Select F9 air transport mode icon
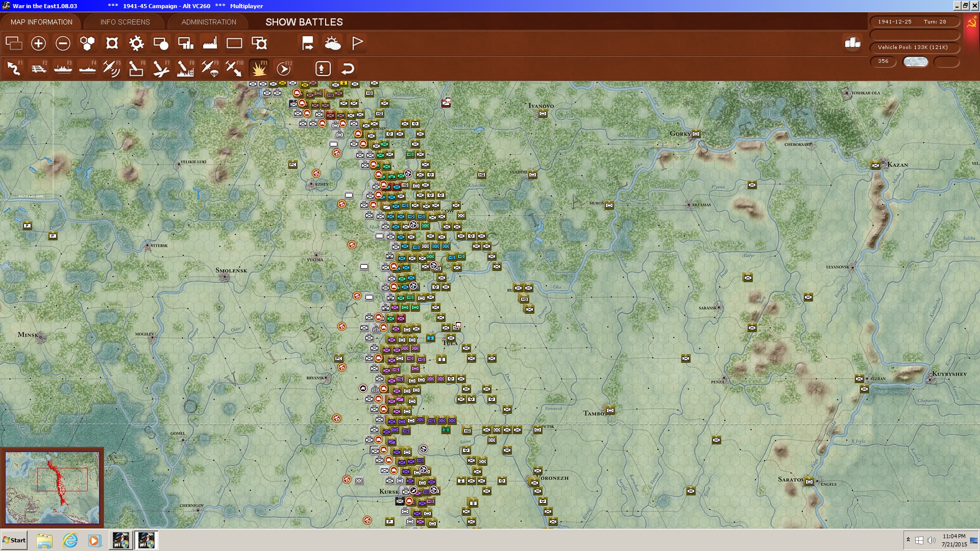Screen dimensions: 980x551 tap(209, 68)
